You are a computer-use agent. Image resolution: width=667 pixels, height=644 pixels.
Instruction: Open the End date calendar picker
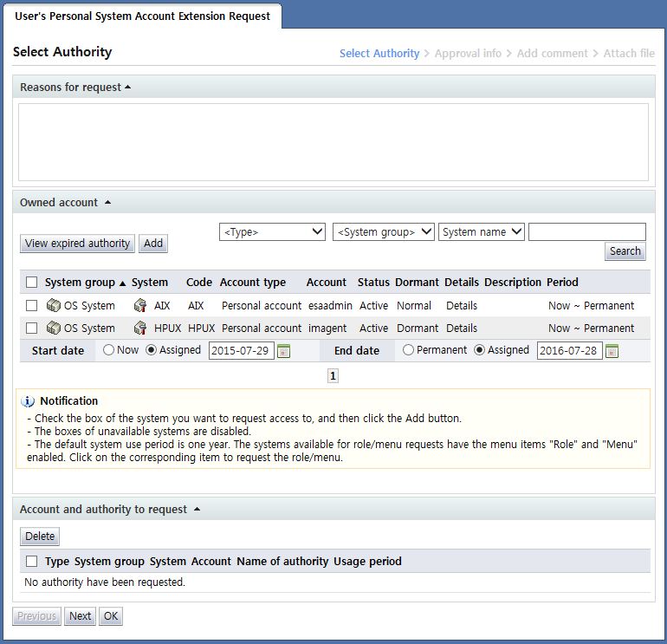coord(612,351)
